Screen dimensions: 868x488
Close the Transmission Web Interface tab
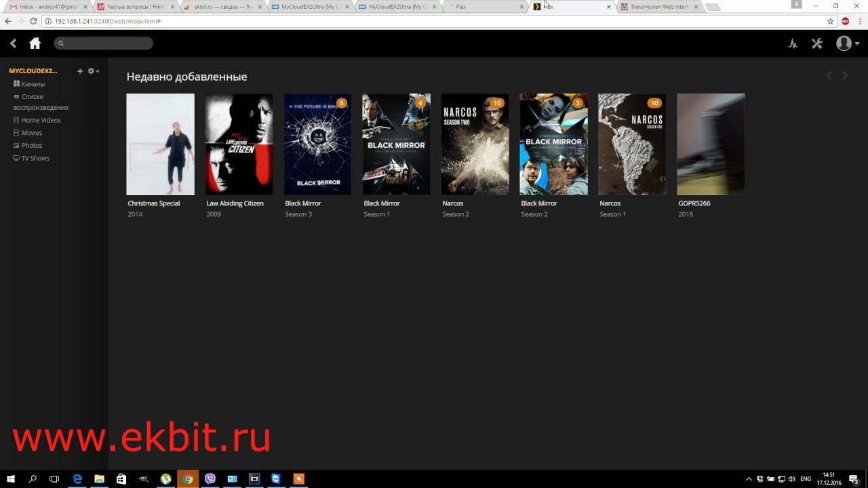tap(696, 7)
